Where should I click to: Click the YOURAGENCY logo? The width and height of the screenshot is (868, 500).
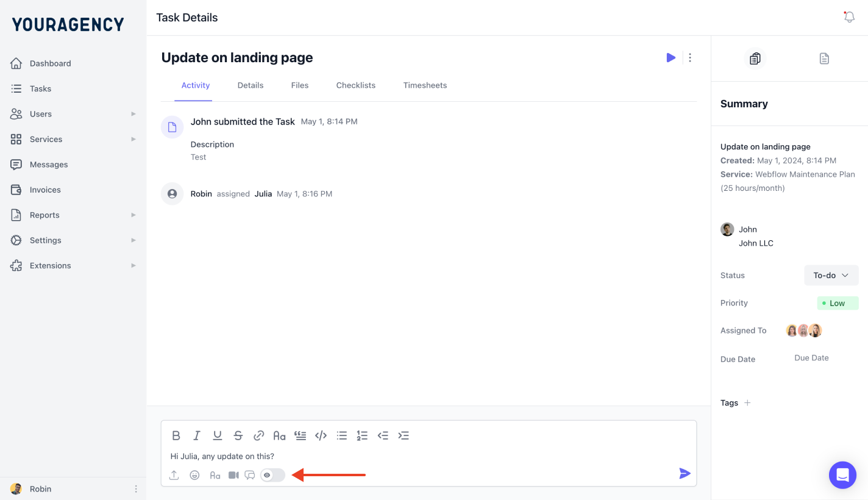(68, 24)
